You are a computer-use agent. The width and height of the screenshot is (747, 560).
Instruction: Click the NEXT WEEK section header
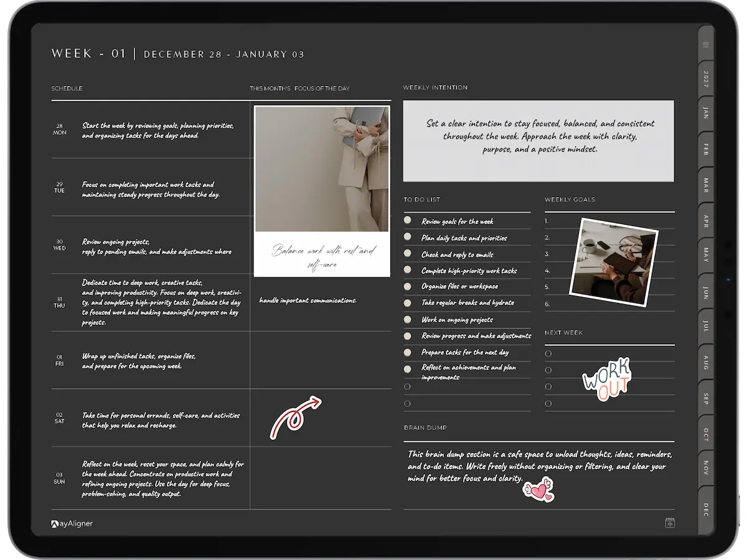(563, 333)
